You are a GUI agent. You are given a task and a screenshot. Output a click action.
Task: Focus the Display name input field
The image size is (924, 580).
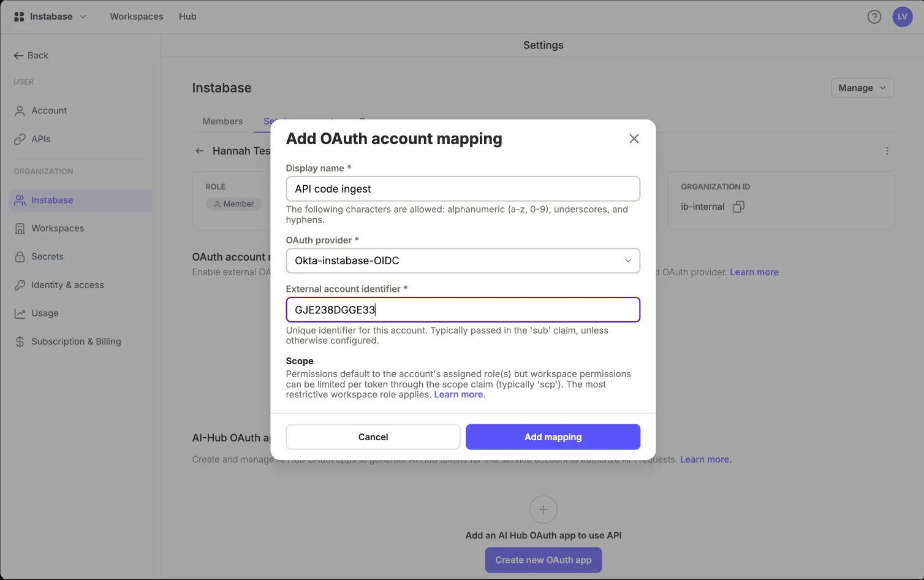[463, 189]
